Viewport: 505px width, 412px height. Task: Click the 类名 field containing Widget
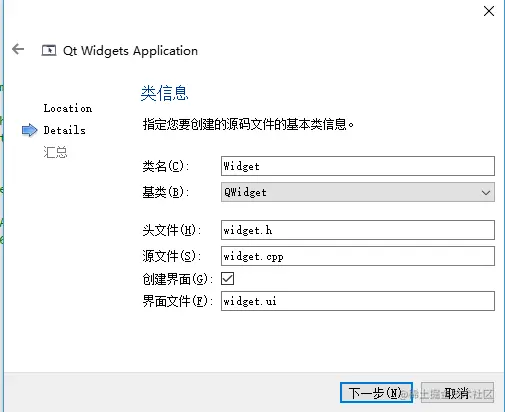(x=358, y=166)
